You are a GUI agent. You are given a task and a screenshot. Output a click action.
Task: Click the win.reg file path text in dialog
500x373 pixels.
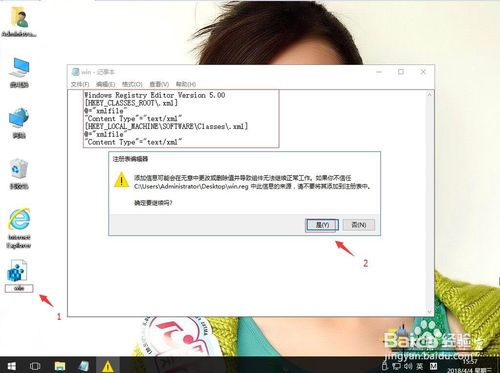(x=191, y=186)
